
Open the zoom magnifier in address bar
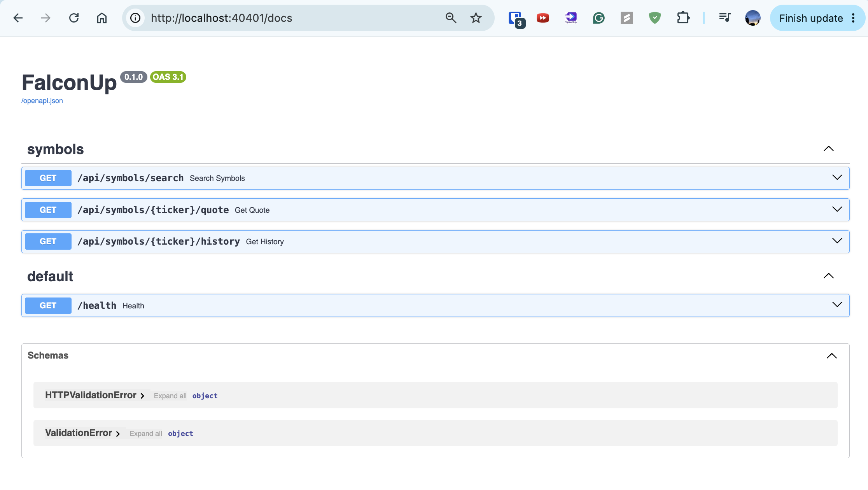point(451,18)
